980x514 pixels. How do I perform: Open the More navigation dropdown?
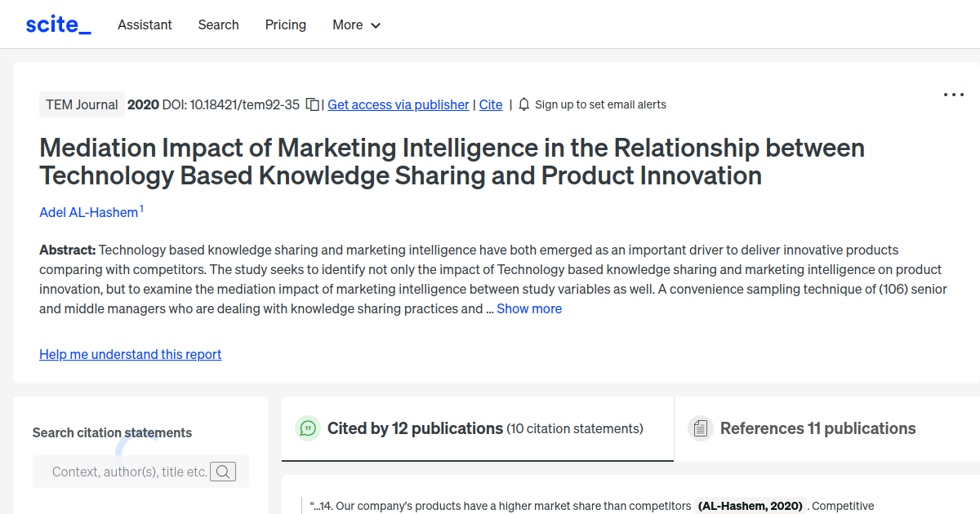pyautogui.click(x=356, y=25)
